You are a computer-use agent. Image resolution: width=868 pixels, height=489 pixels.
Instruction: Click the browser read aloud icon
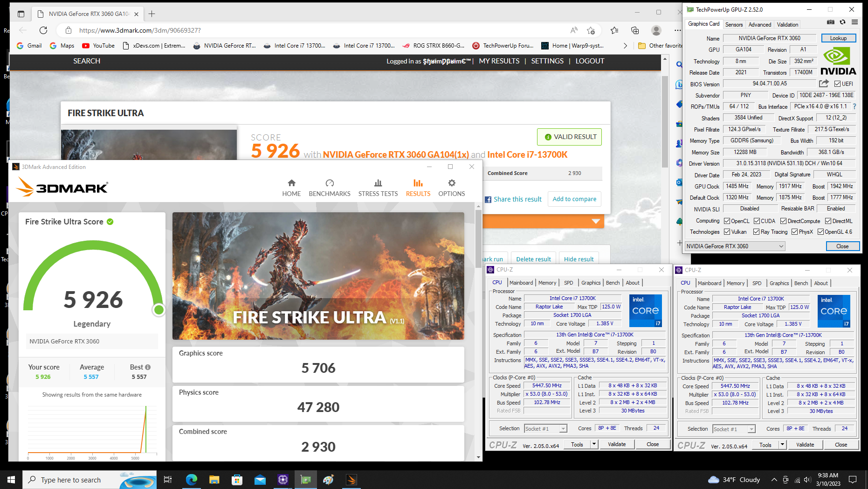point(574,30)
